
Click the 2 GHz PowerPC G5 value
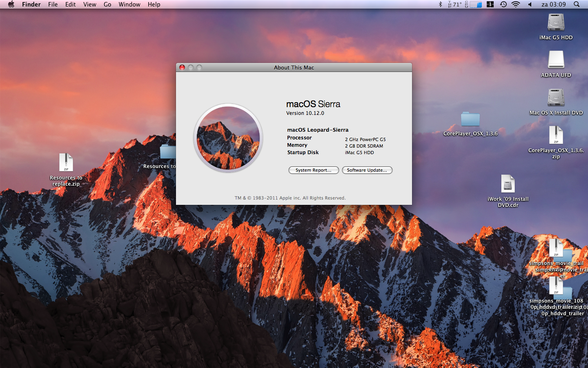(x=365, y=139)
